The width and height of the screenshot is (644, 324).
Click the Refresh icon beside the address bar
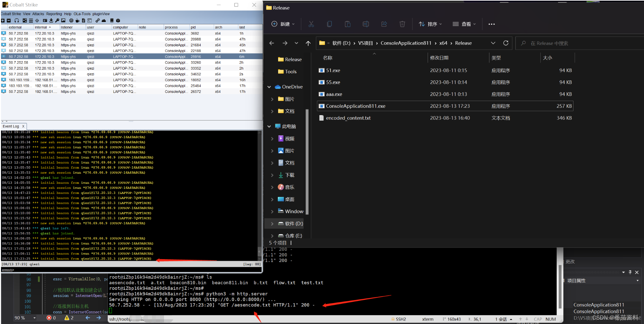tap(506, 43)
